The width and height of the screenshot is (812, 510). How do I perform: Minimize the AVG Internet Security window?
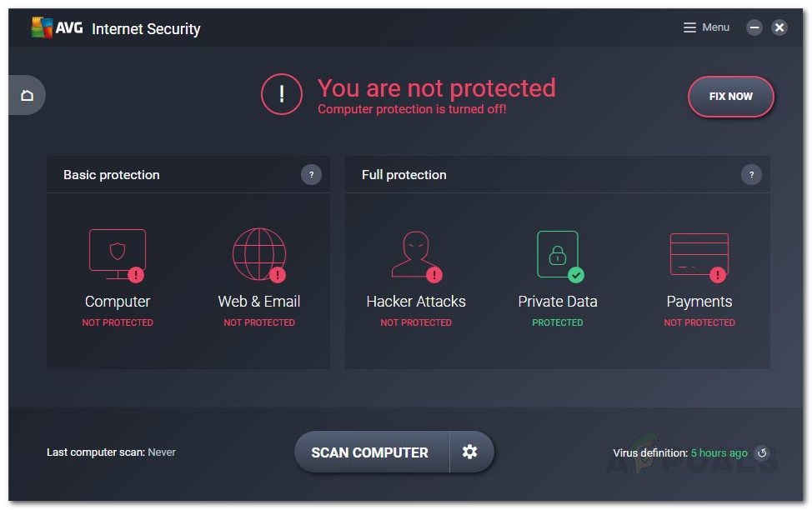pos(754,27)
